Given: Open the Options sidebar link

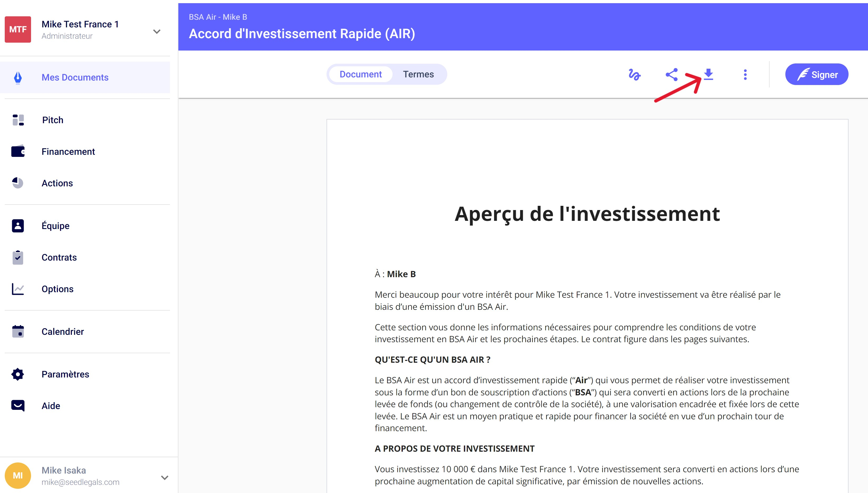Looking at the screenshot, I should tap(57, 289).
